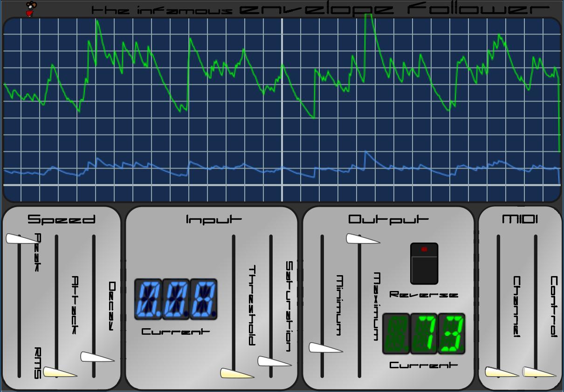This screenshot has width=564, height=392.
Task: Click the Output panel heading
Action: click(x=388, y=219)
